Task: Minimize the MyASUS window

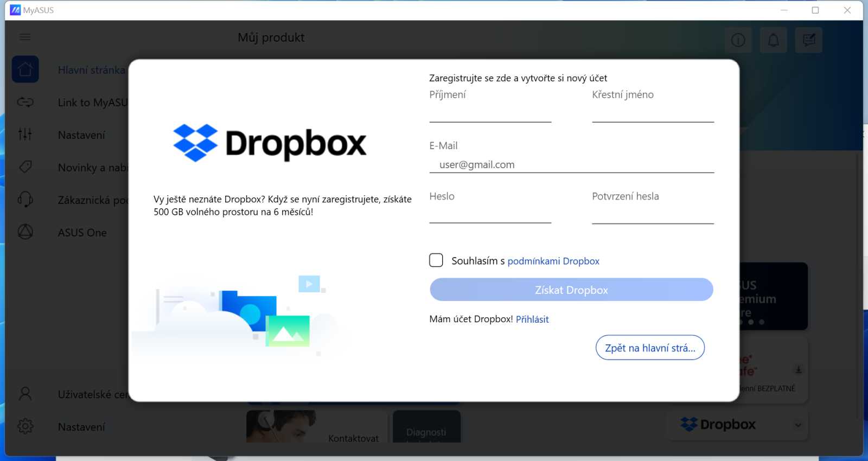Action: coord(784,10)
